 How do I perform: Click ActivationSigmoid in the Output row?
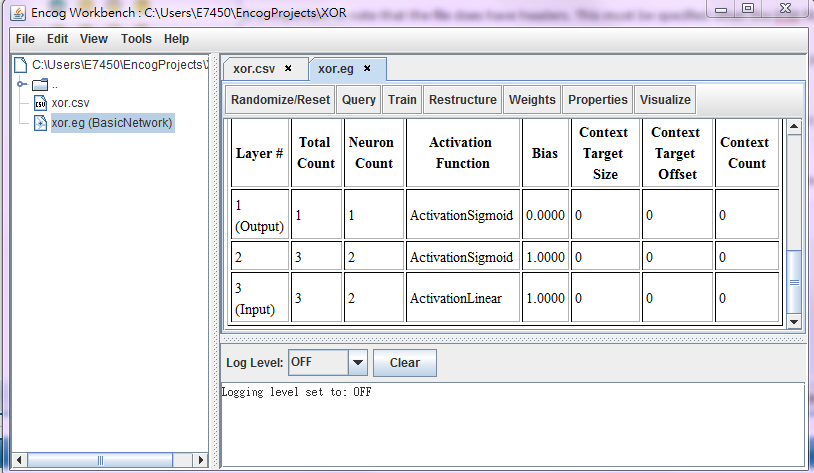click(463, 215)
